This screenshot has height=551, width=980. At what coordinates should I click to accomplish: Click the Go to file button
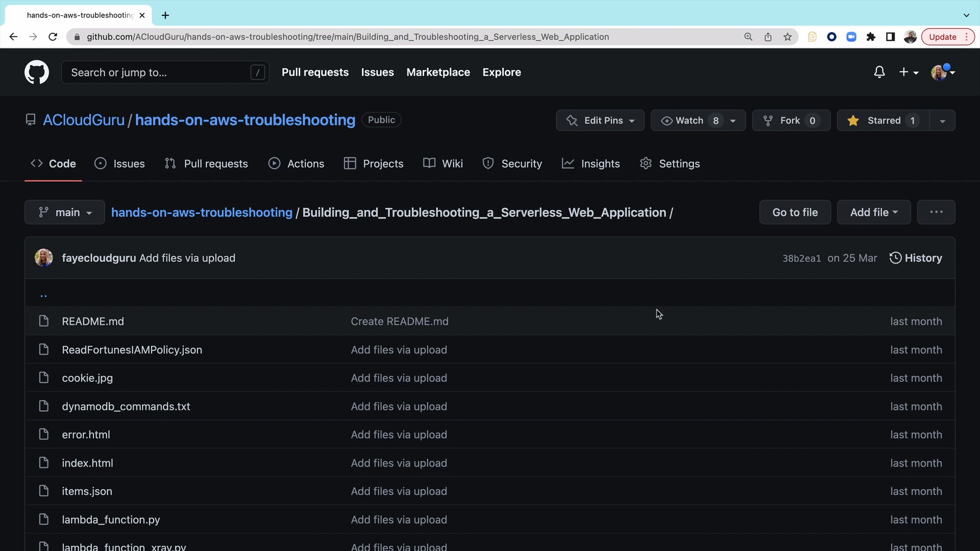coord(795,212)
